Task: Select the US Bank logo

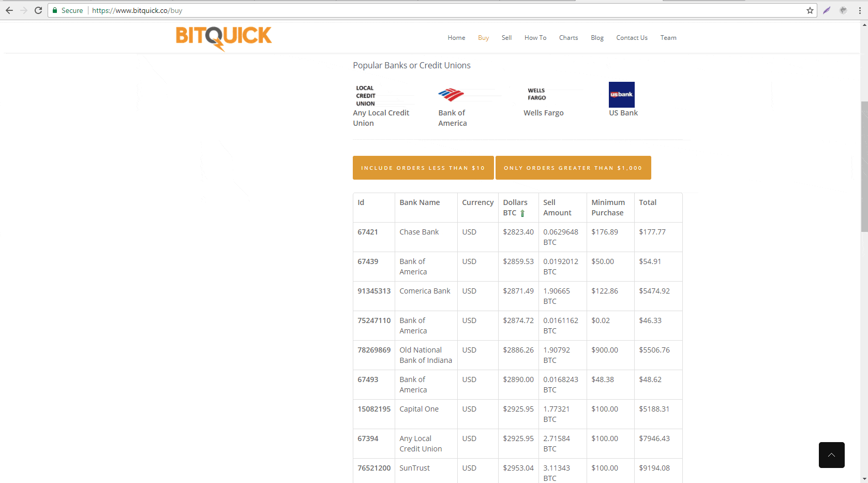Action: (x=622, y=95)
